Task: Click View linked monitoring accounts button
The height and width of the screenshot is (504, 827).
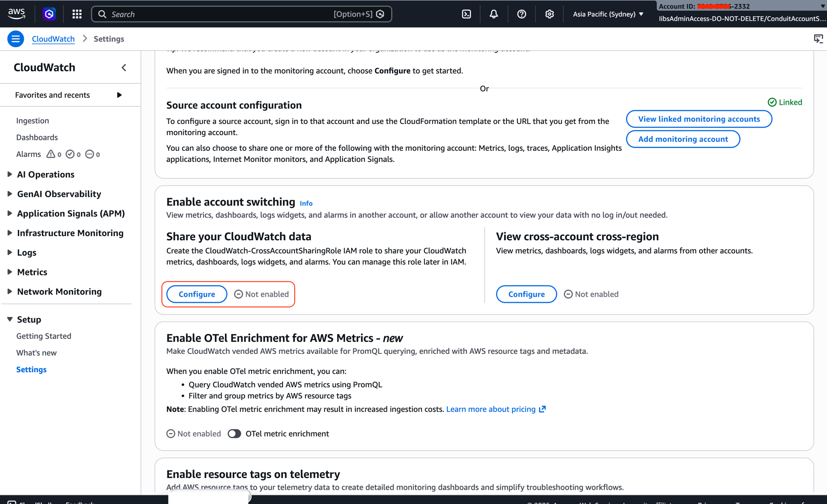Action: (699, 119)
